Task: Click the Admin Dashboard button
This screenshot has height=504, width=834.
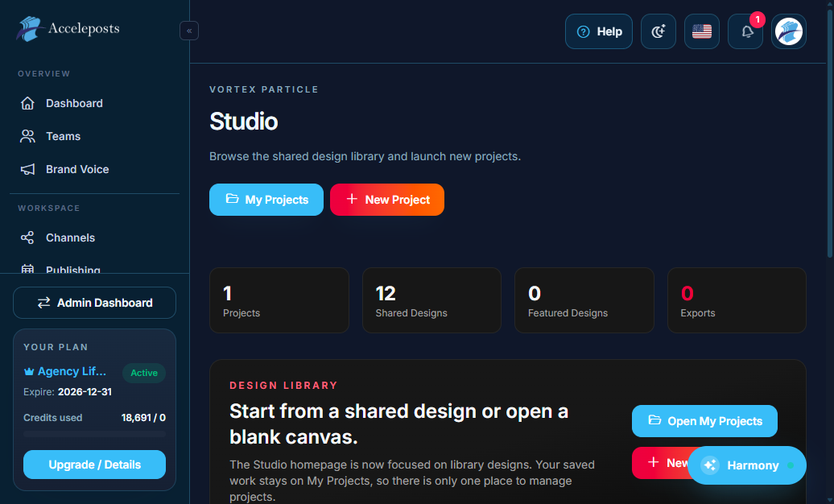Action: tap(95, 303)
